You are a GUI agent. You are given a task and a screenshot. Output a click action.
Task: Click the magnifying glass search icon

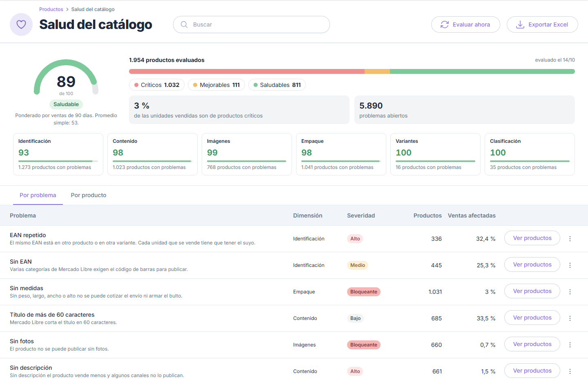[x=184, y=24]
